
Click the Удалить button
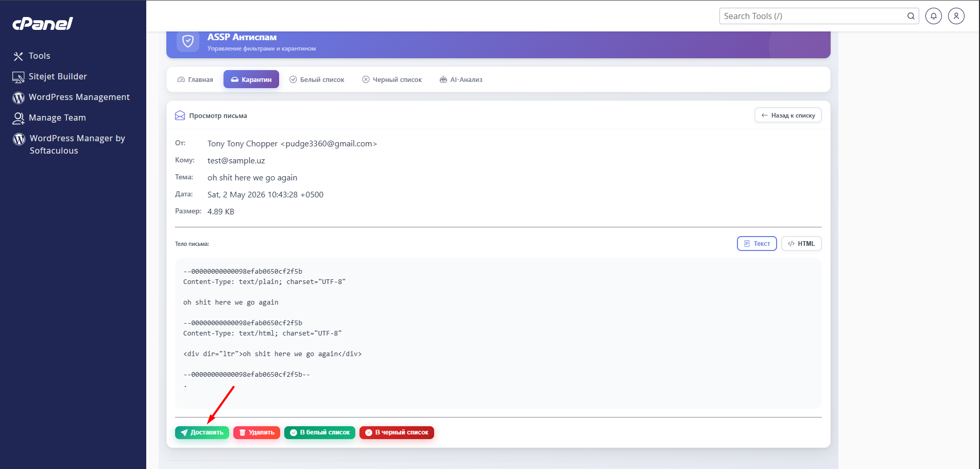click(256, 432)
